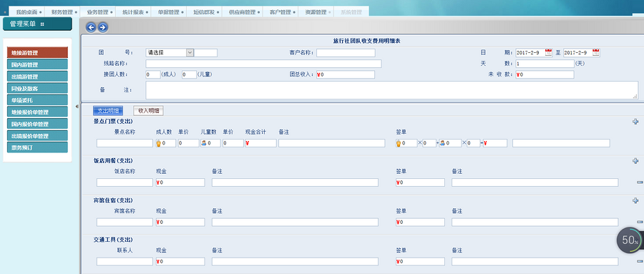Click the 未收款 amount field

[545, 75]
